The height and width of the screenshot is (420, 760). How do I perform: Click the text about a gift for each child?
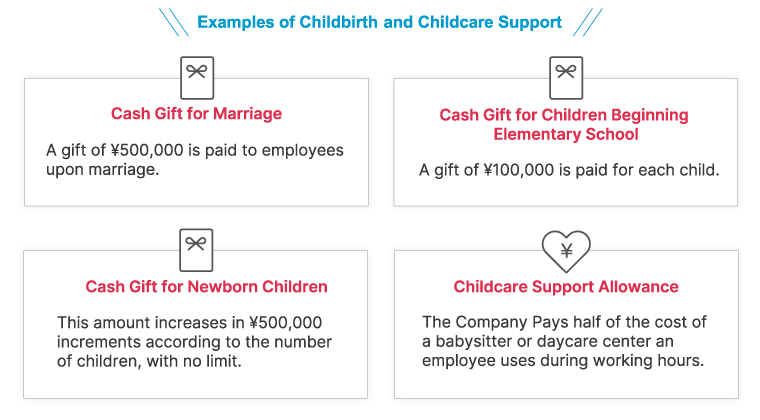pyautogui.click(x=568, y=169)
